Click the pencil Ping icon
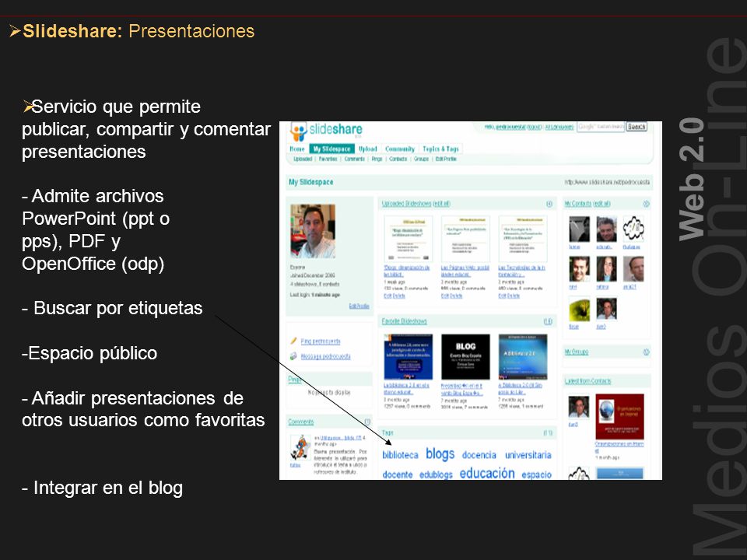 click(x=293, y=341)
